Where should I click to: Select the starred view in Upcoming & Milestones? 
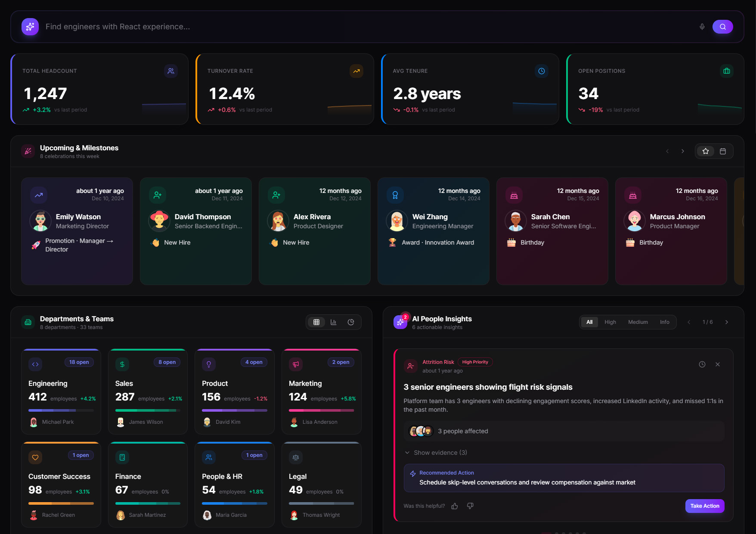click(x=706, y=151)
